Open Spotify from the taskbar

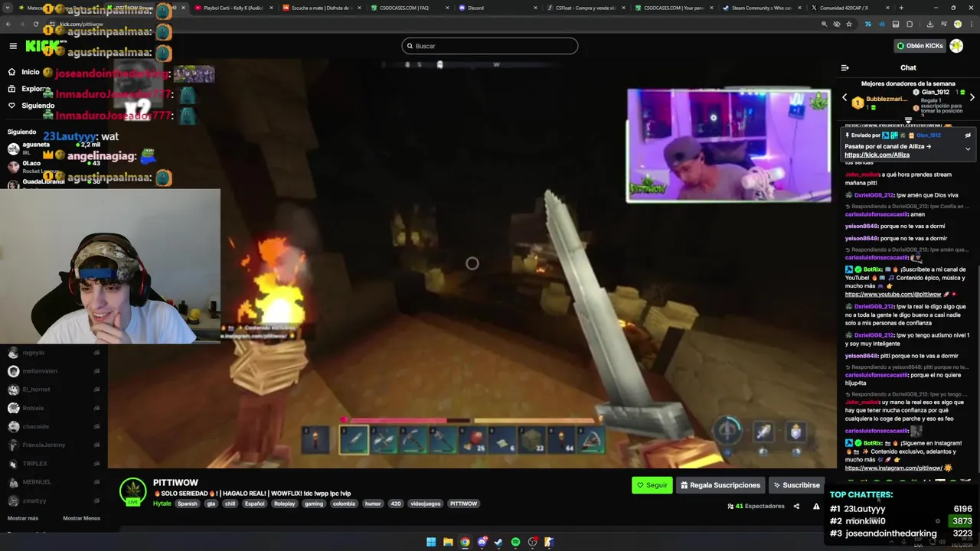pos(515,542)
